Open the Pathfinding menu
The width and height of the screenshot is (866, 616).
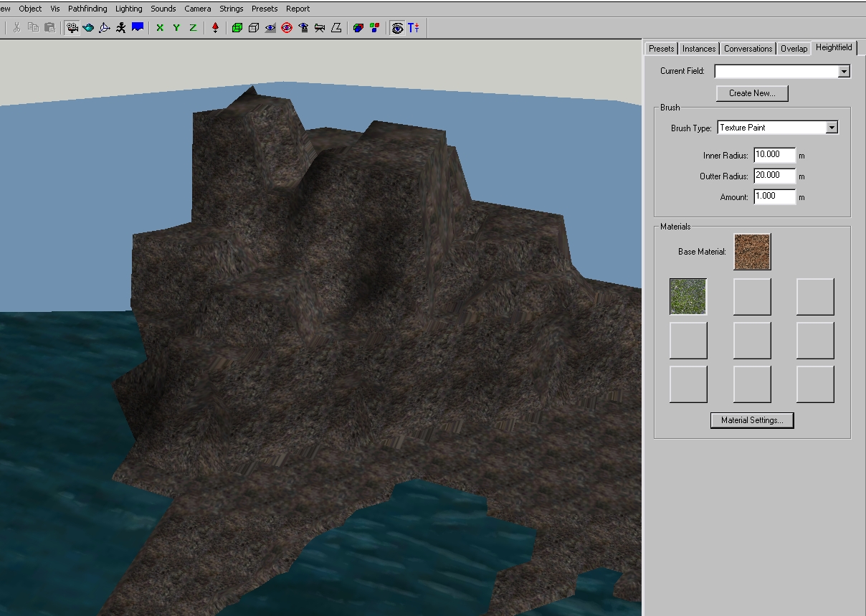(87, 9)
